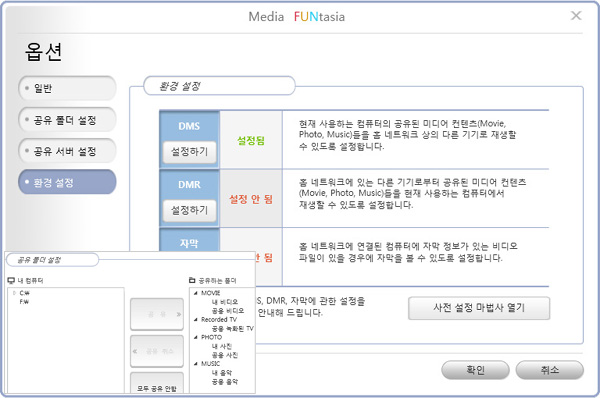The width and height of the screenshot is (600, 398).
Task: Click the Media FUNtasia title text
Action: coord(297,16)
